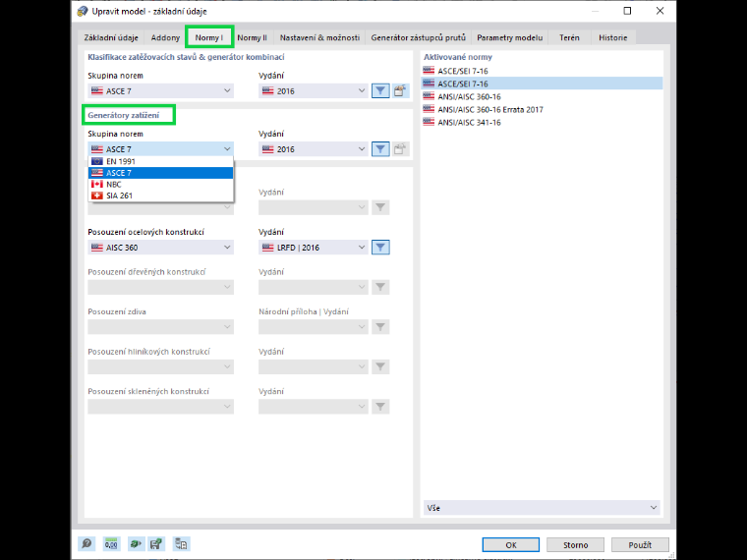This screenshot has width=747, height=560.
Task: Open Národní příloha | Vydání dropdown
Action: tap(314, 327)
